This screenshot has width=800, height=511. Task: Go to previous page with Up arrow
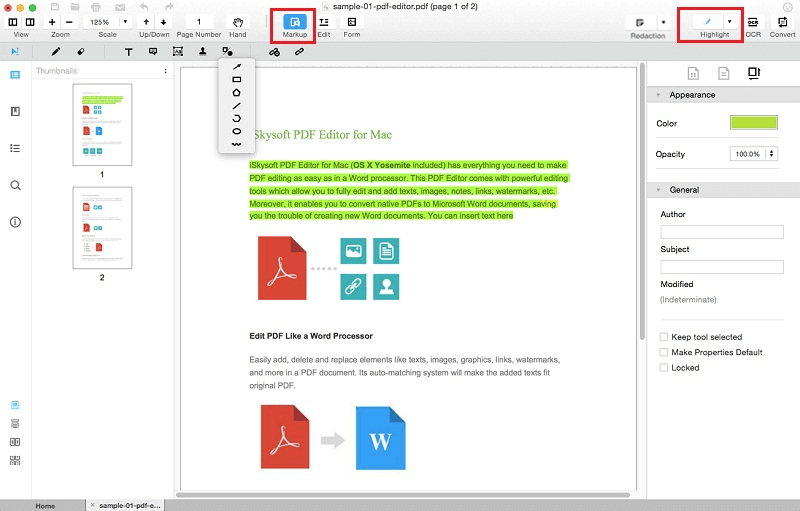click(146, 22)
